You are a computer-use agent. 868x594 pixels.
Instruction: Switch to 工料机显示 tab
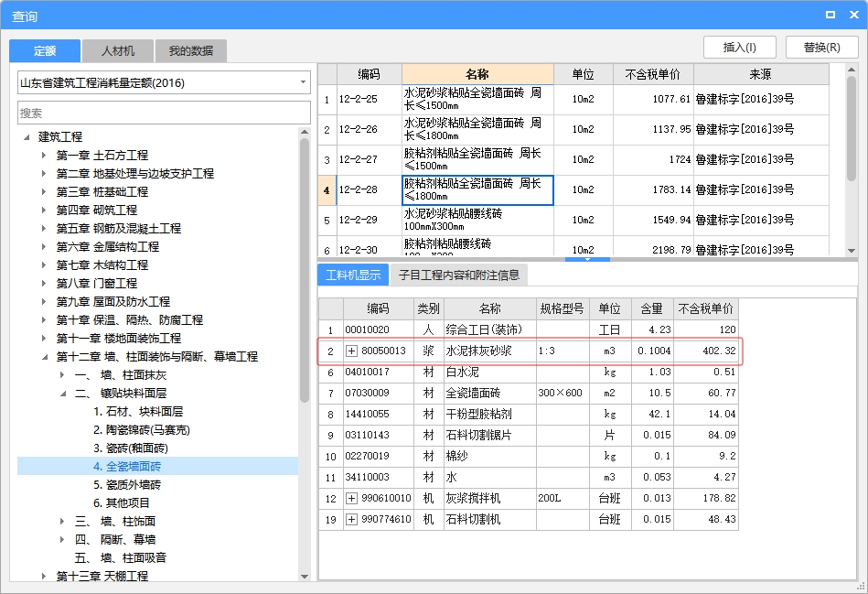[x=353, y=275]
